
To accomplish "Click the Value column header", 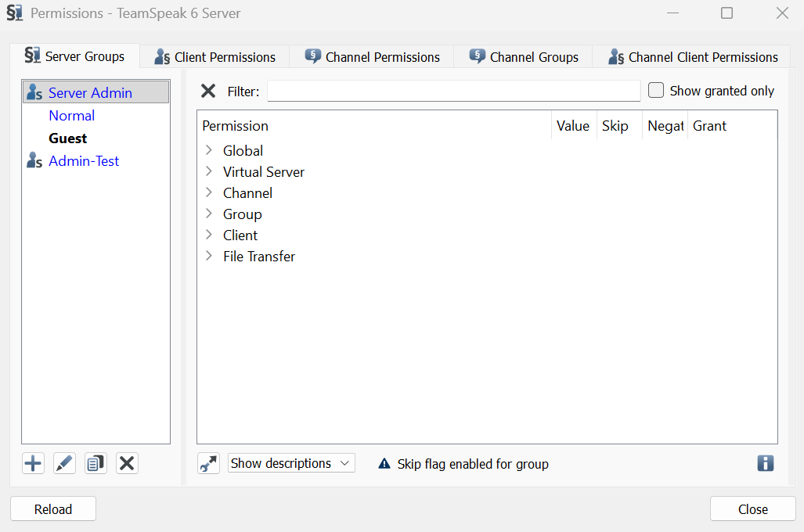I will 575,126.
